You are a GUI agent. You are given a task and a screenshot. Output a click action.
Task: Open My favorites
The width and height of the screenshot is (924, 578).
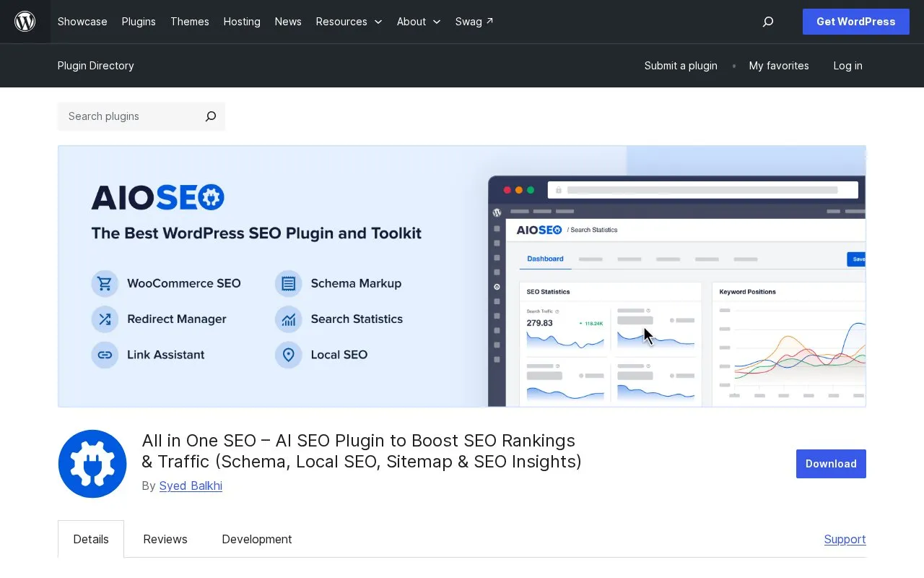[779, 66]
